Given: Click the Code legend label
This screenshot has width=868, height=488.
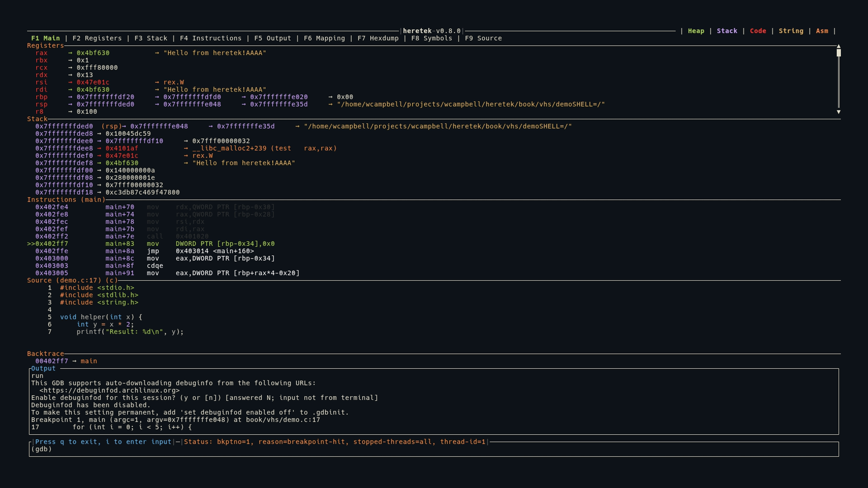Looking at the screenshot, I should pyautogui.click(x=758, y=31).
